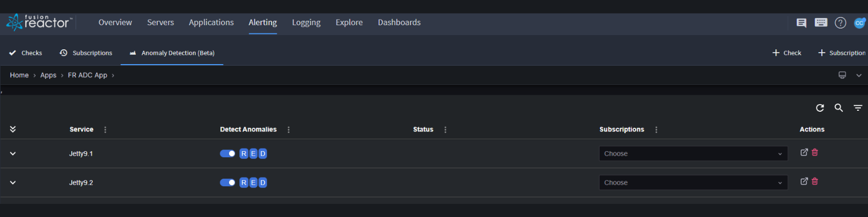Image resolution: width=868 pixels, height=217 pixels.
Task: Expand the Jetty9.2 row chevron
Action: click(13, 182)
